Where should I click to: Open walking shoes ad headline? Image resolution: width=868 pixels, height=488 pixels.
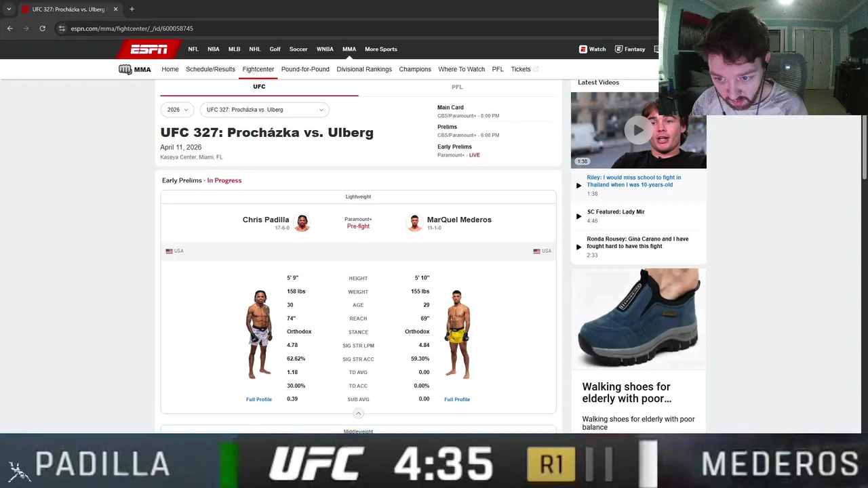tap(627, 393)
